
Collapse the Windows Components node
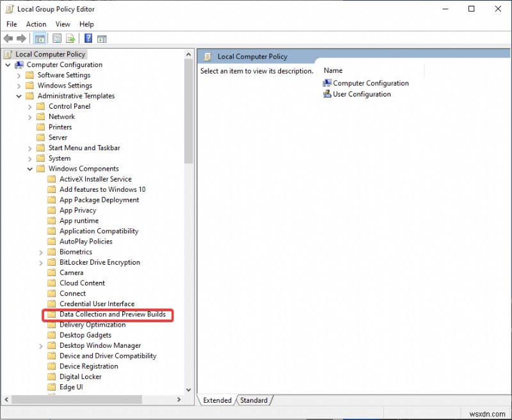[29, 168]
